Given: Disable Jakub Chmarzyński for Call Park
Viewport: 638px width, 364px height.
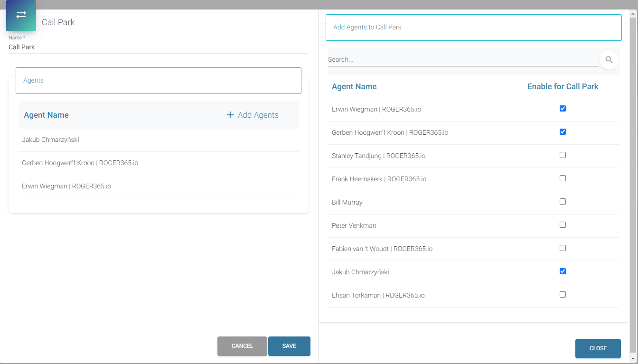Looking at the screenshot, I should [563, 271].
